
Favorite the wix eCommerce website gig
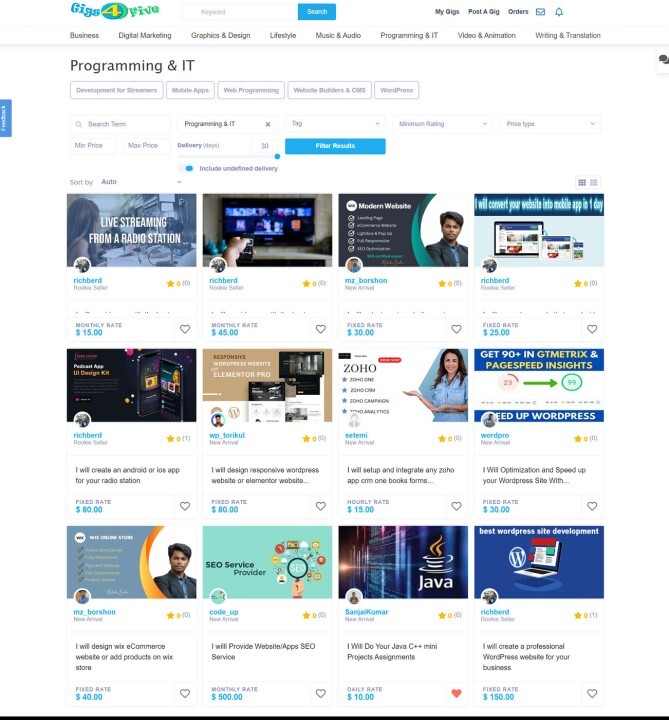click(x=185, y=693)
